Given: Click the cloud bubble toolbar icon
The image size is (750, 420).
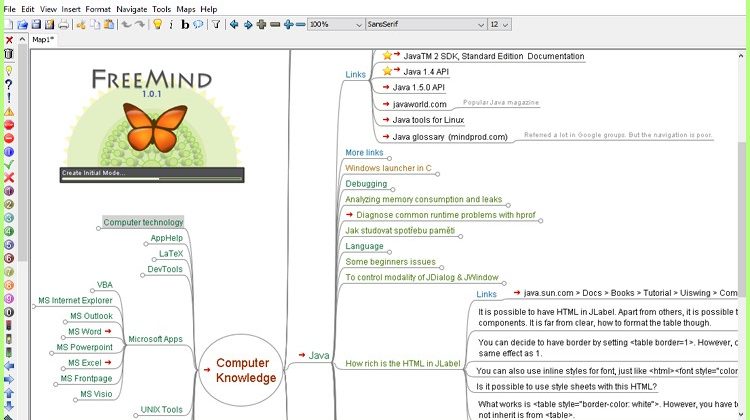Looking at the screenshot, I should click(198, 24).
